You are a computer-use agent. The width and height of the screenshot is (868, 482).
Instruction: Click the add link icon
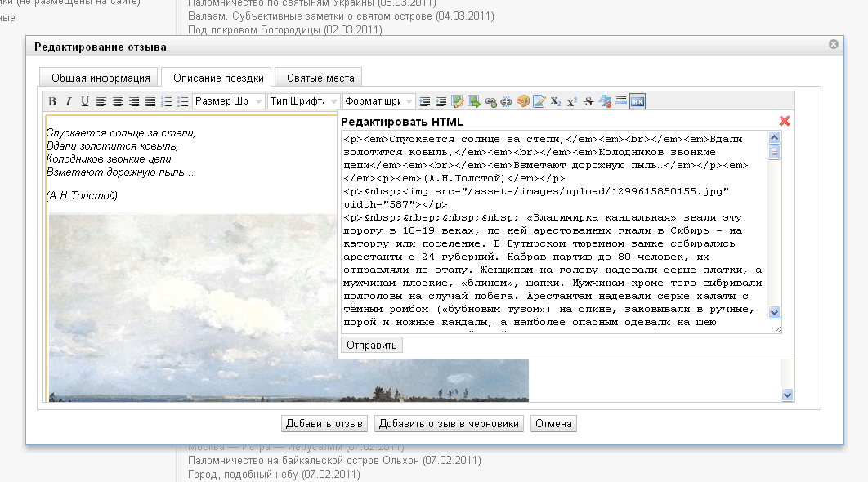[490, 102]
